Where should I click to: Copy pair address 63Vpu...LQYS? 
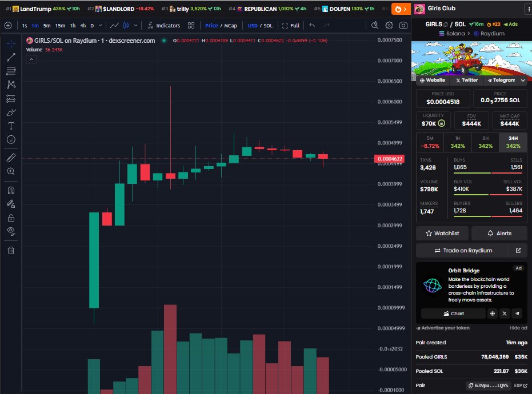[488, 385]
